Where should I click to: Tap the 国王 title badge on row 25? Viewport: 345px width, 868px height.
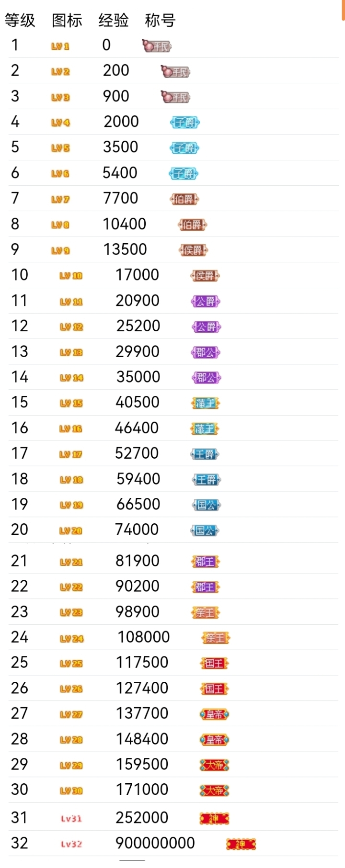[214, 664]
